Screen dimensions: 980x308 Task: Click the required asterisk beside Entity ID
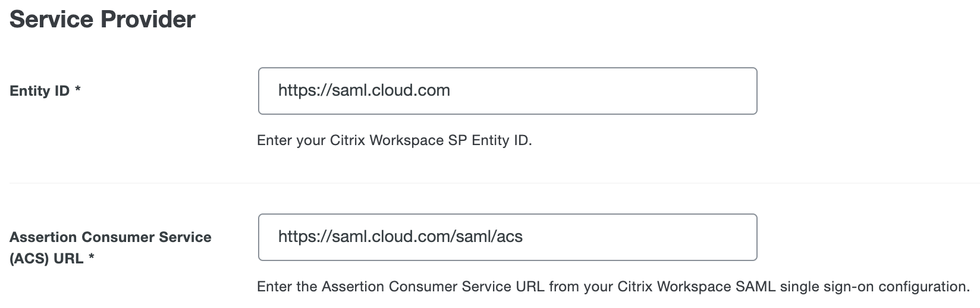78,91
